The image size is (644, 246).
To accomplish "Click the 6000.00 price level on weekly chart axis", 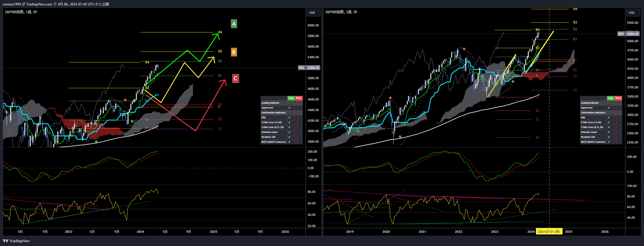I will click(x=313, y=25).
